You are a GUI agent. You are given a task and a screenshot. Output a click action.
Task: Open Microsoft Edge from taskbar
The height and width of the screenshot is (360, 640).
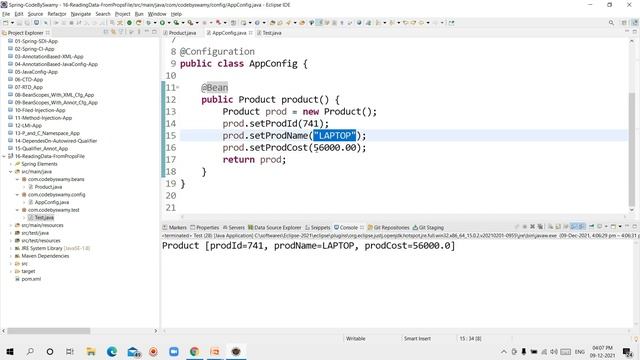(111, 351)
